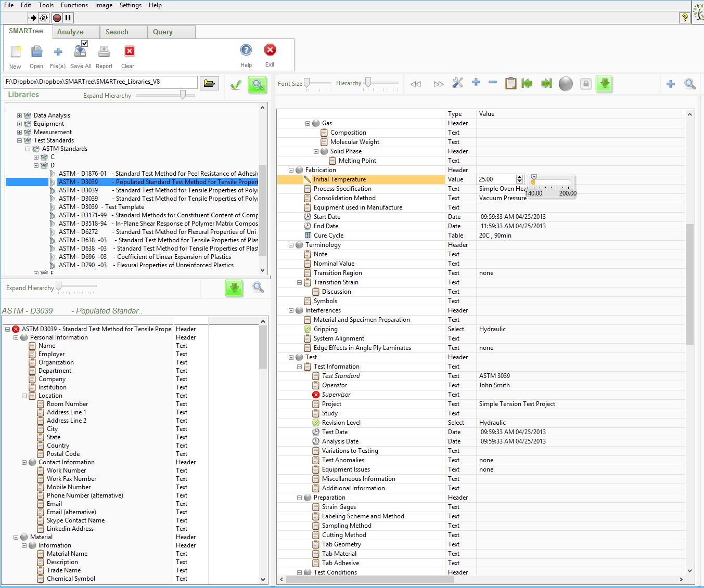This screenshot has height=588, width=704.
Task: Click the Save All icon
Action: point(80,51)
